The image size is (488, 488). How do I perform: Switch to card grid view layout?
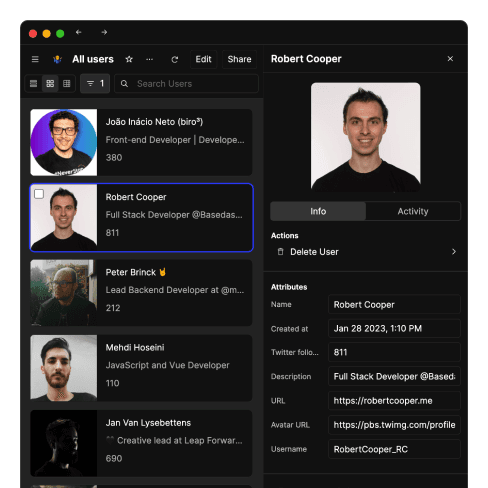(x=50, y=83)
